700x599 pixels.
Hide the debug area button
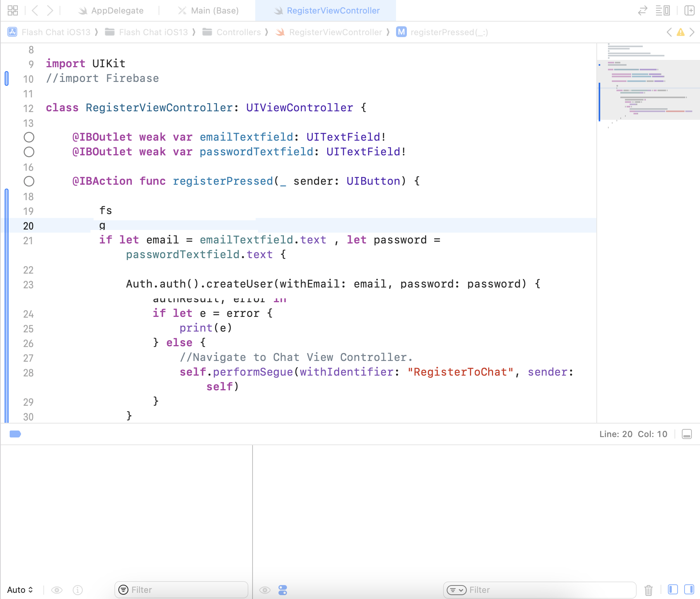tap(686, 434)
